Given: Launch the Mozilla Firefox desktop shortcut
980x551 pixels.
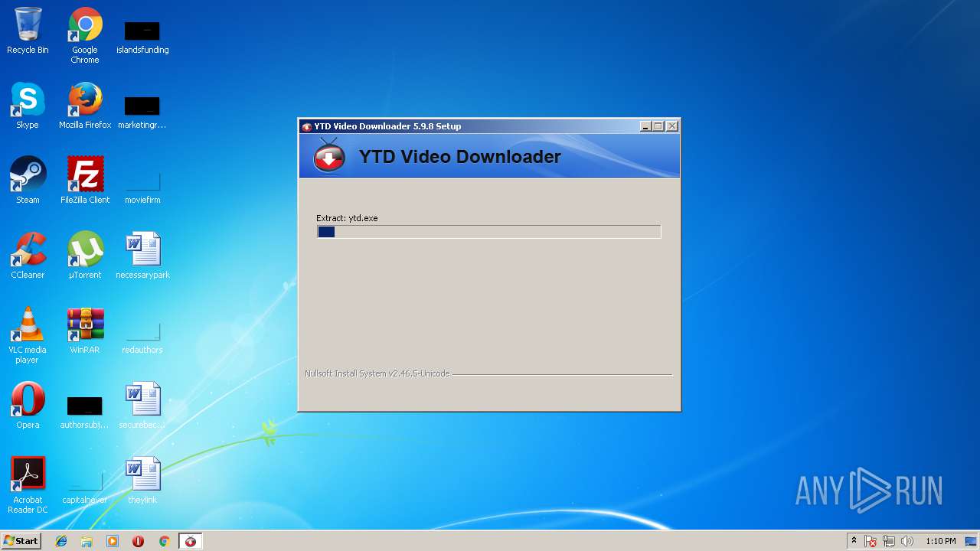Looking at the screenshot, I should 85,106.
